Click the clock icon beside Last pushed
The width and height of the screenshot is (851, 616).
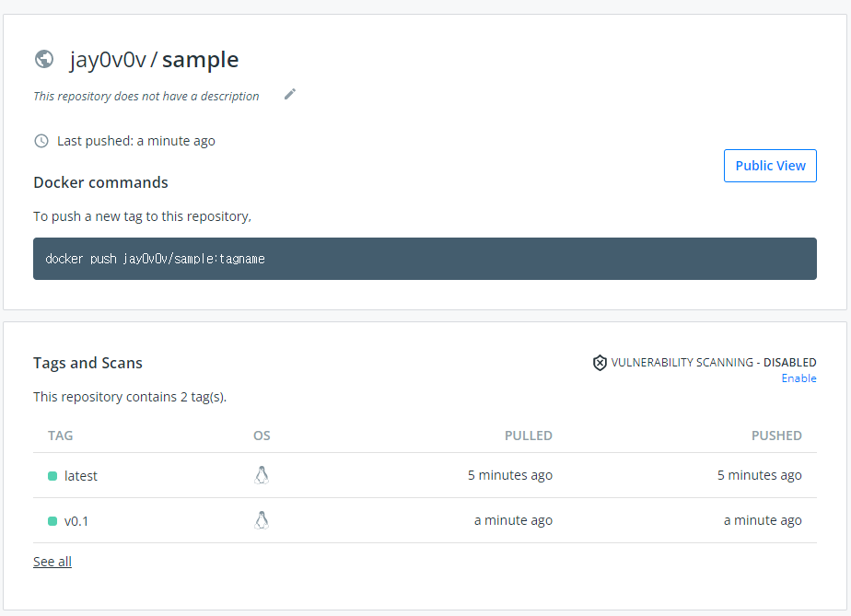click(41, 141)
